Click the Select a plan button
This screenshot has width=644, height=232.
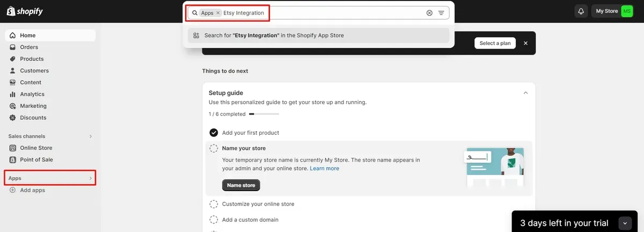[x=495, y=43]
